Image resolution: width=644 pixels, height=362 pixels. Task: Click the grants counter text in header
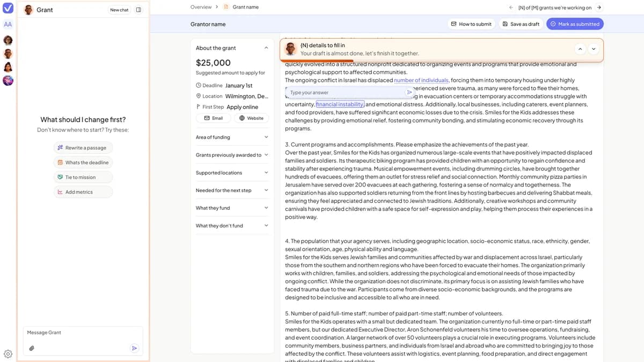pos(555,8)
